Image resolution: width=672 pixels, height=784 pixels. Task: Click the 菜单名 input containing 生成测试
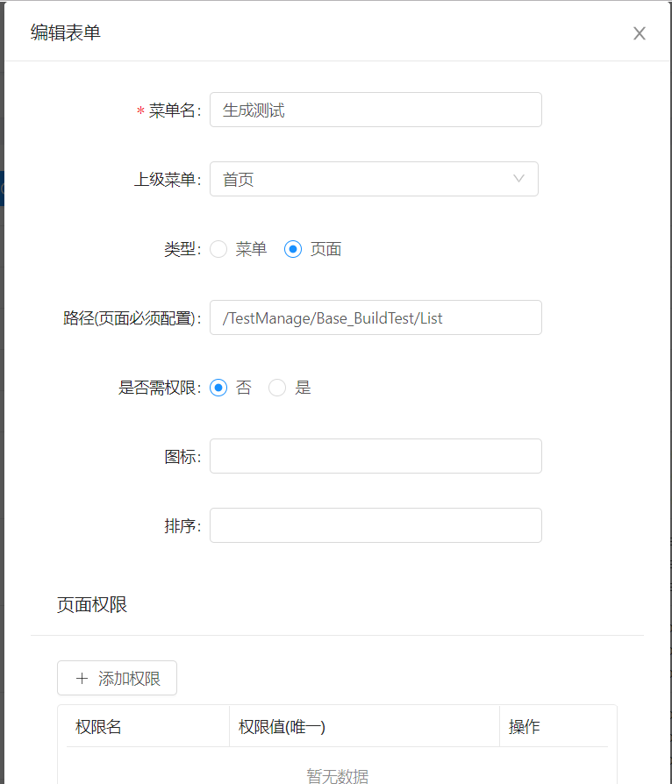[x=375, y=110]
